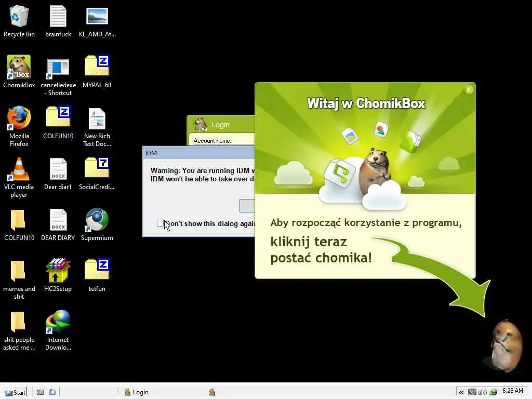Click the IDM globe icon in system tray
This screenshot has height=399, width=532.
493,392
